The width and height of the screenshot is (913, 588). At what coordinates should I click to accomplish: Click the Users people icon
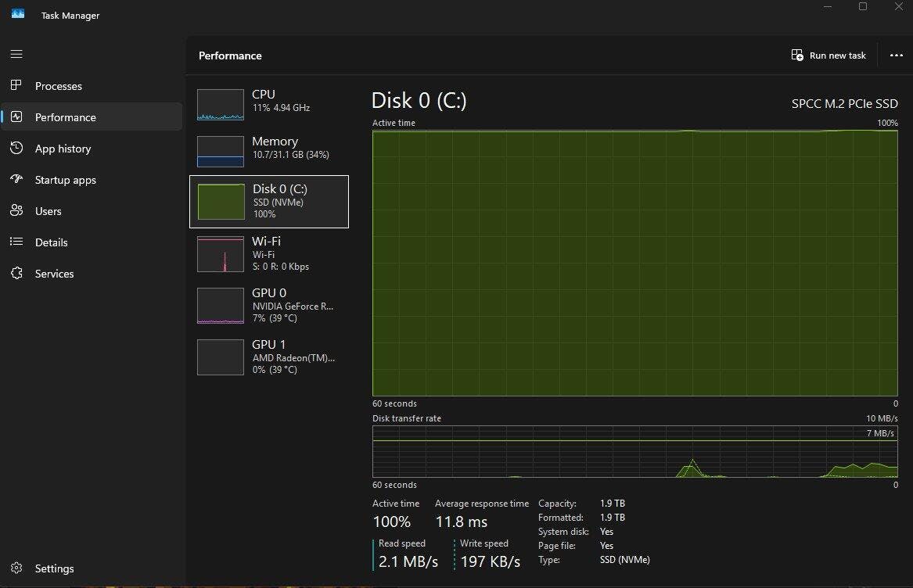click(16, 210)
